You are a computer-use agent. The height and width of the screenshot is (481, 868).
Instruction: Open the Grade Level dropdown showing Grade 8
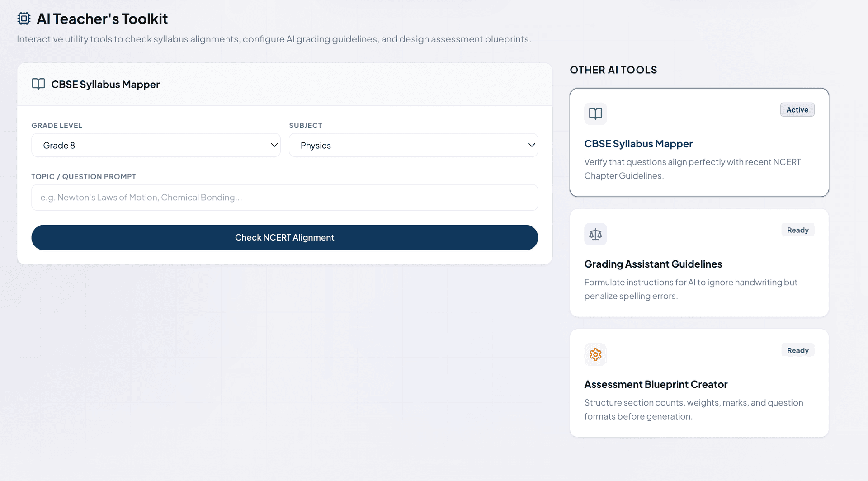[156, 145]
